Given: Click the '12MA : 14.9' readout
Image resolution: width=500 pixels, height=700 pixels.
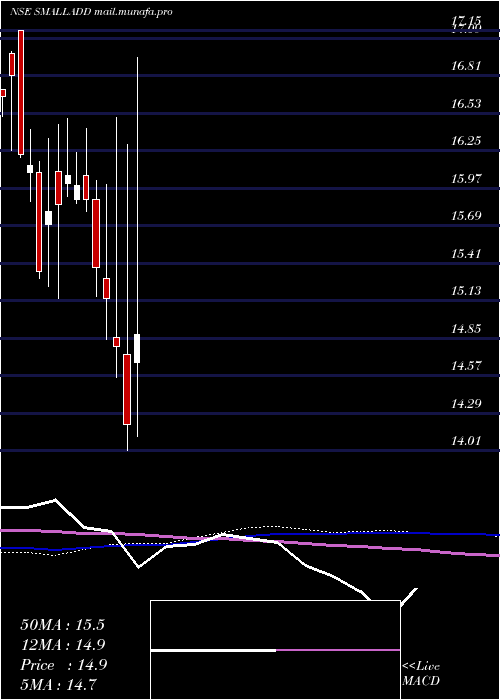Looking at the screenshot, I should point(63,645).
